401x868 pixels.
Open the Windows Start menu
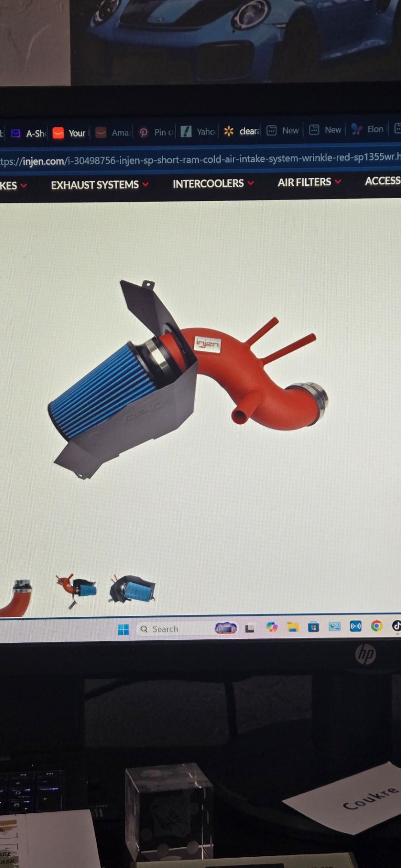[123, 629]
